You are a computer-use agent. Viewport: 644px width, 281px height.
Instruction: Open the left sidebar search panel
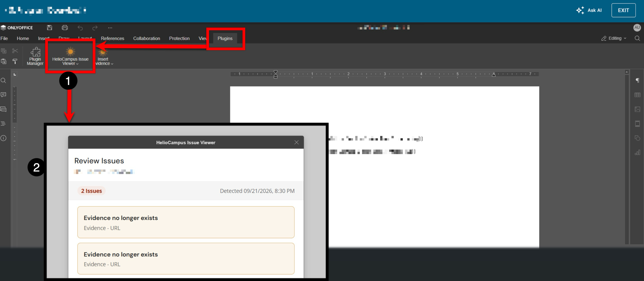coord(3,80)
